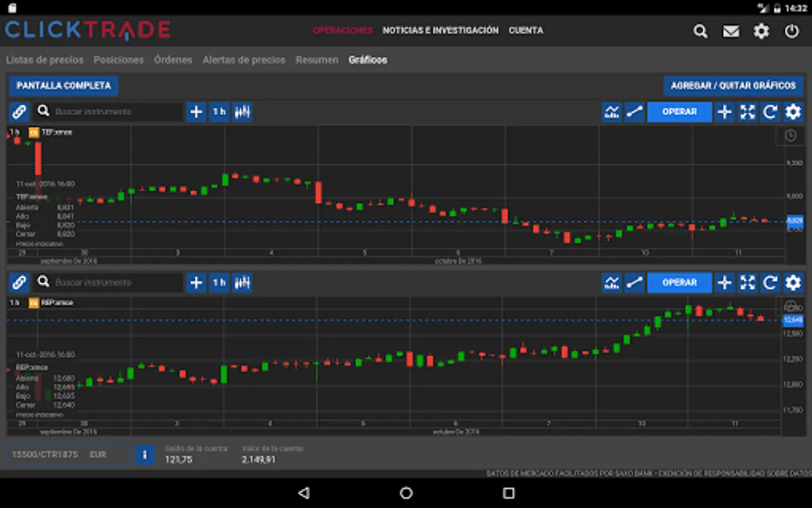
Task: Click the blue 12,648 price tag on the REP chart
Action: click(x=793, y=320)
